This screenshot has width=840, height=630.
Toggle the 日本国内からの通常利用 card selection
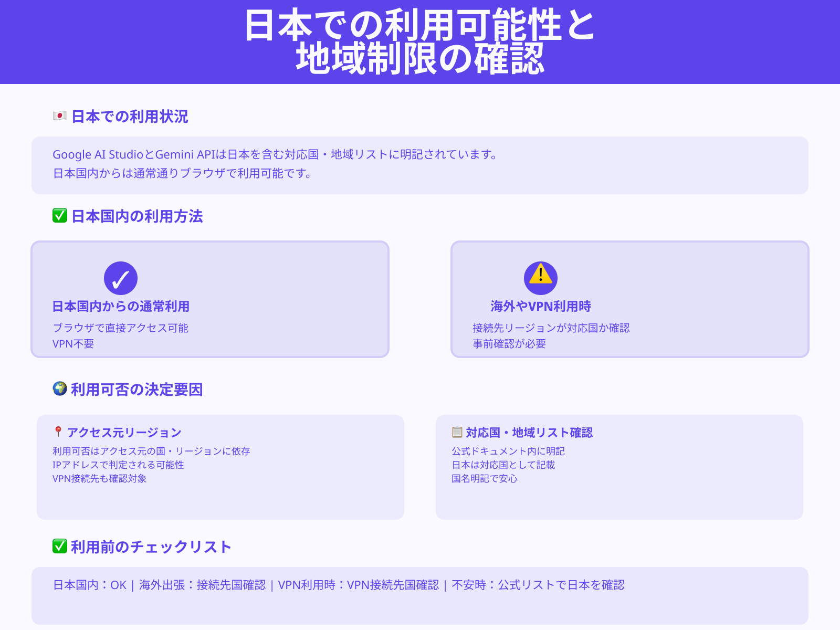[x=210, y=299]
